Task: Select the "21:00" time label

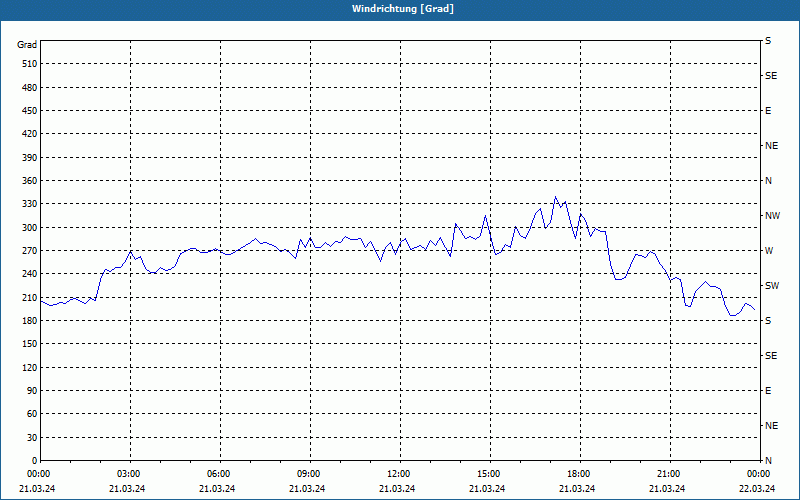Action: (670, 474)
